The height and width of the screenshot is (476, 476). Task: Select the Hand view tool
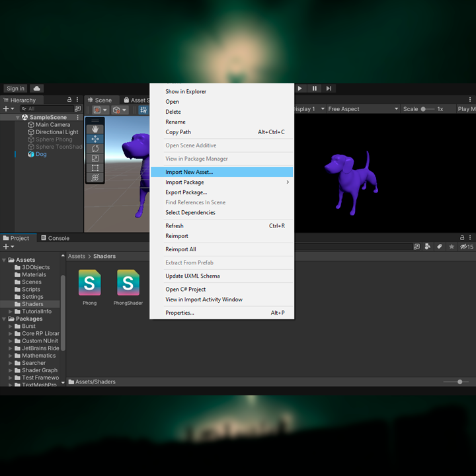pos(95,130)
